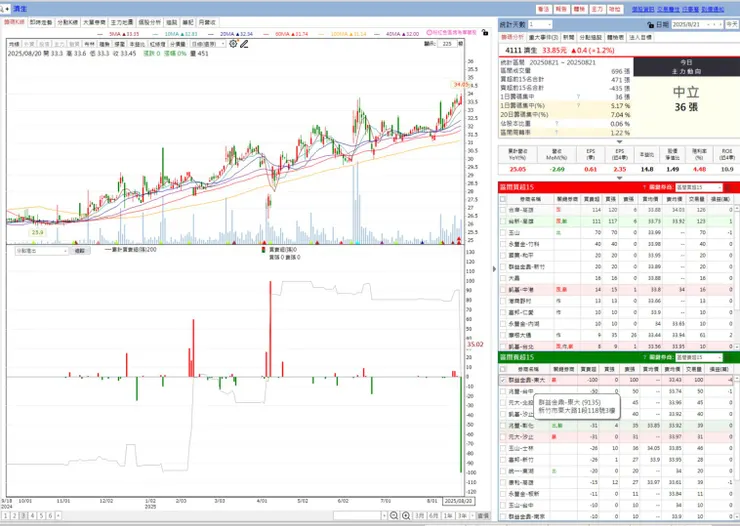Toggle the lock icon next to 日期
This screenshot has width=740, height=526.
point(651,25)
